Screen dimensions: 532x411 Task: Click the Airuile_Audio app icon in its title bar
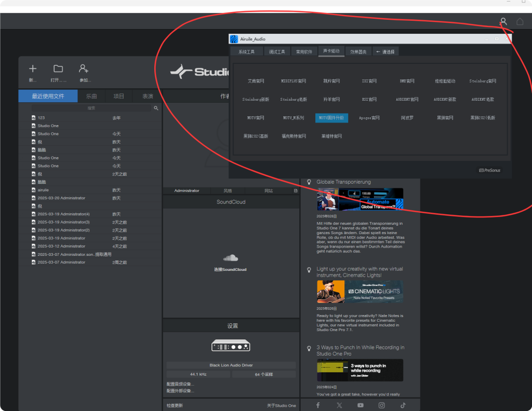click(x=234, y=39)
